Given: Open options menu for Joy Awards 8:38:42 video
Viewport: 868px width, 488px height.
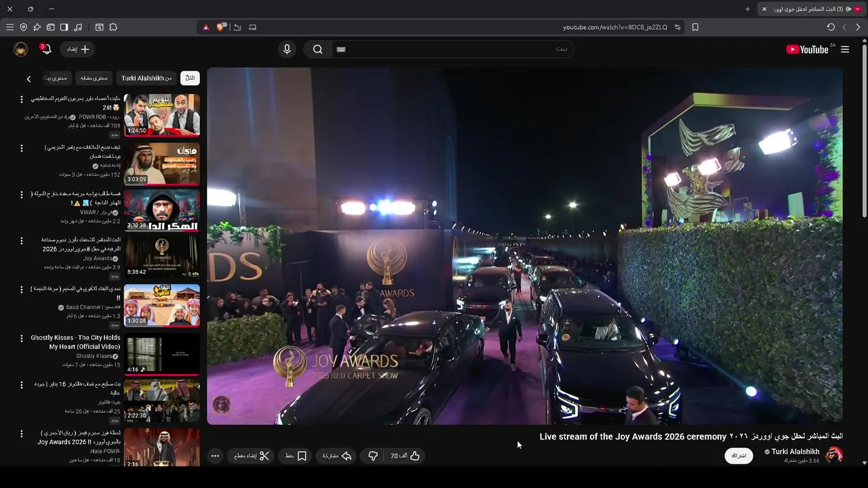Looking at the screenshot, I should [21, 241].
